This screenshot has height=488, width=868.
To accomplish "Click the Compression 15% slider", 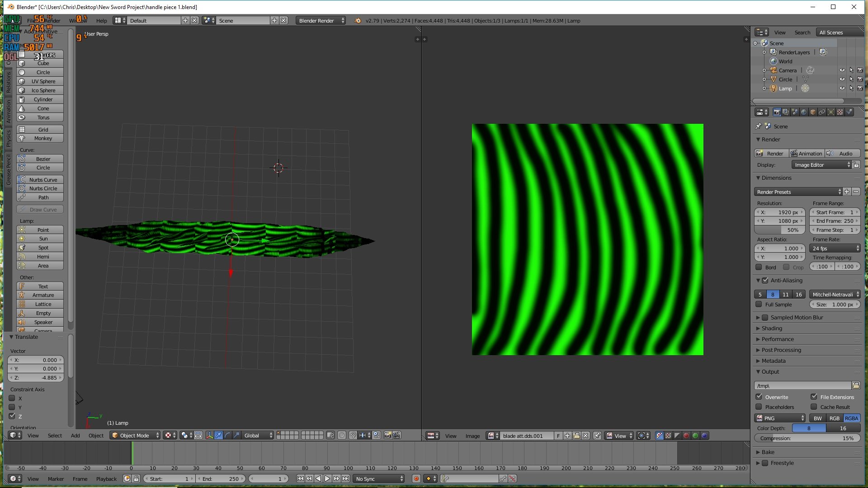I will tap(807, 438).
